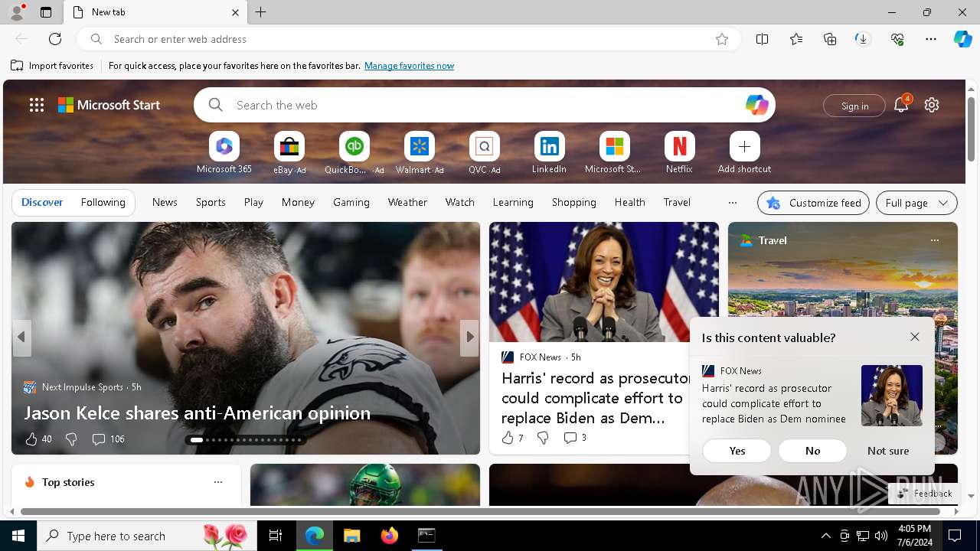Open Edge Settings and more menu

[931, 39]
